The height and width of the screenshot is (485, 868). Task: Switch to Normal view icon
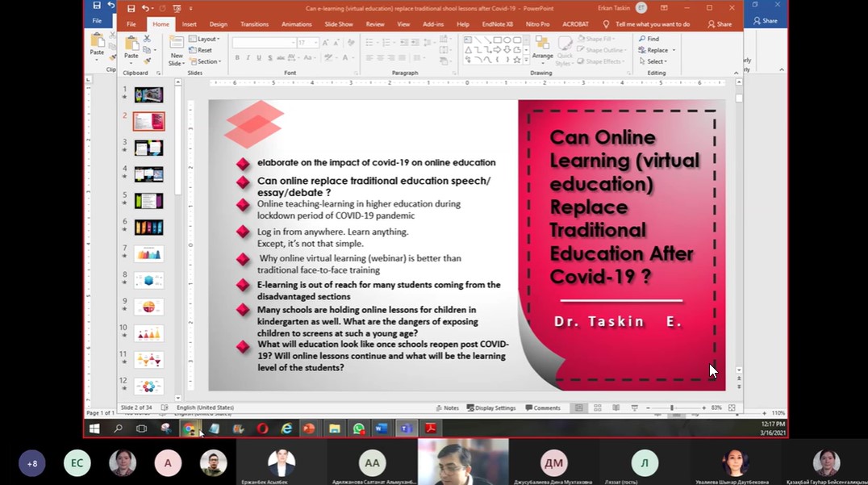coord(579,408)
